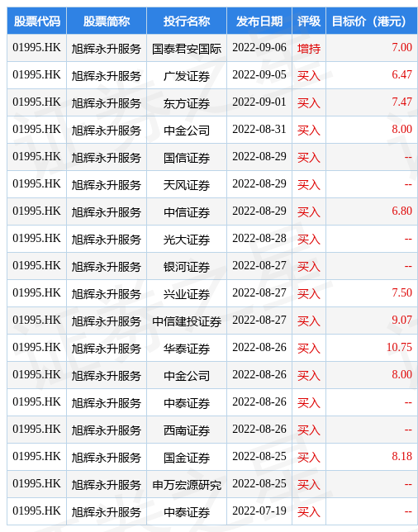
Task: Click the 投行名称 column header
Action: (x=187, y=21)
